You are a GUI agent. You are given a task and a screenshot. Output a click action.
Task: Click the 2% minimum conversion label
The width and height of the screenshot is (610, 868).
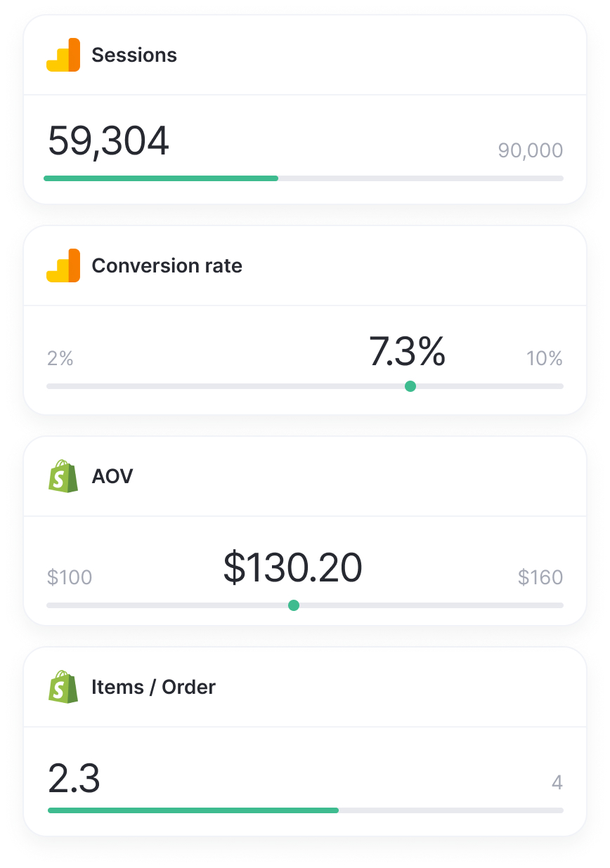60,359
